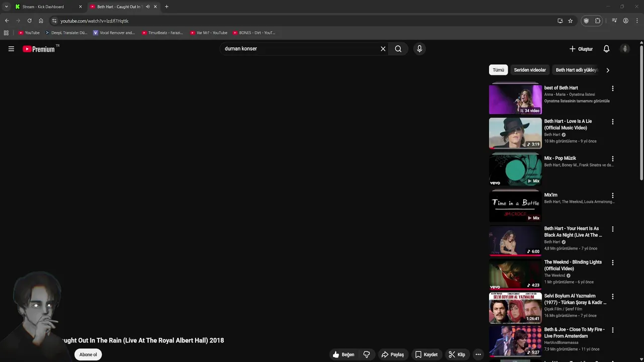Open Time in a Bottle mix thumbnail

pos(515,207)
